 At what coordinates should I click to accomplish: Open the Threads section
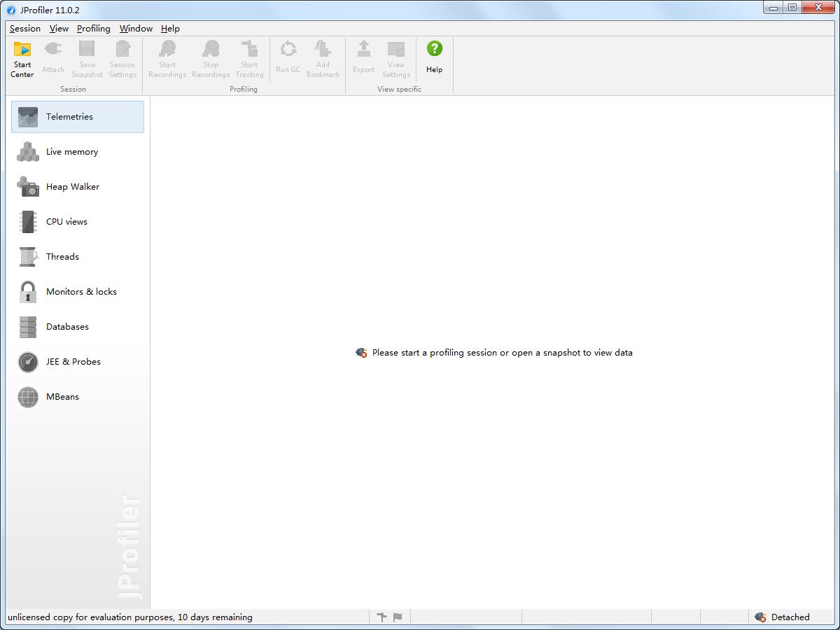click(78, 257)
